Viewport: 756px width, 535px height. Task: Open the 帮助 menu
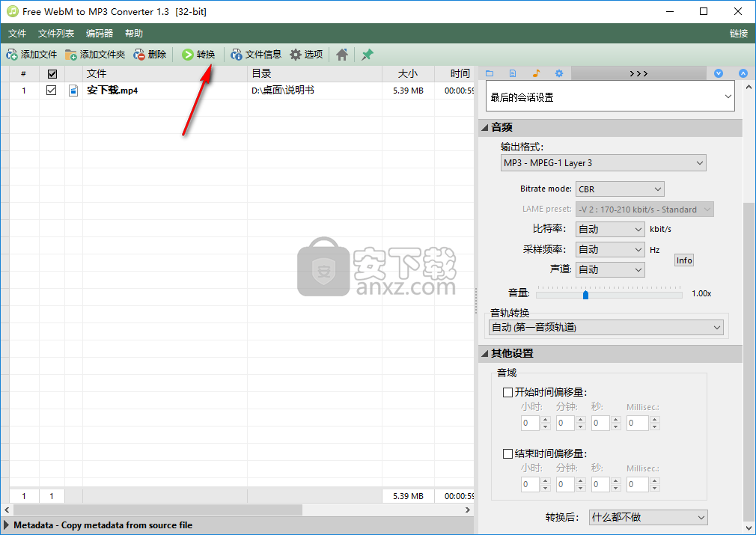coord(133,33)
